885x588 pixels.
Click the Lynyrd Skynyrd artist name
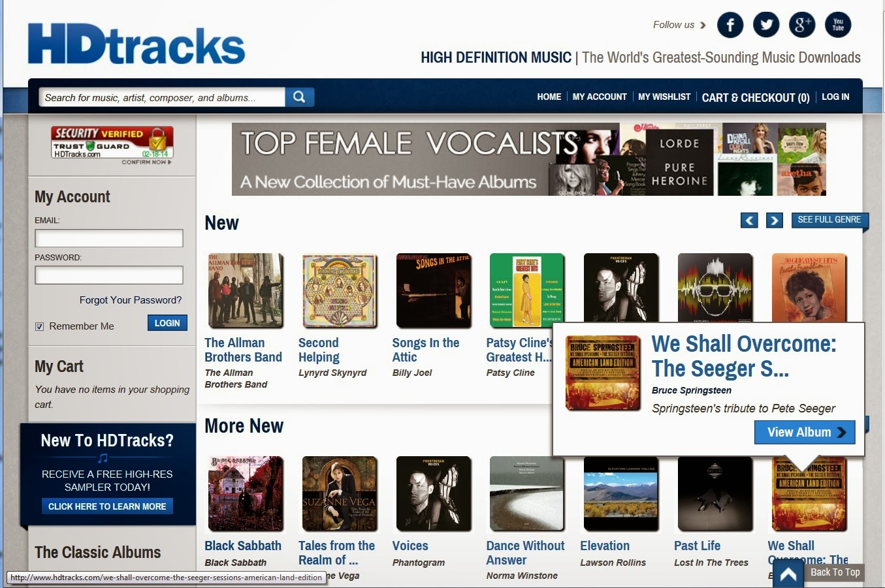coord(332,373)
